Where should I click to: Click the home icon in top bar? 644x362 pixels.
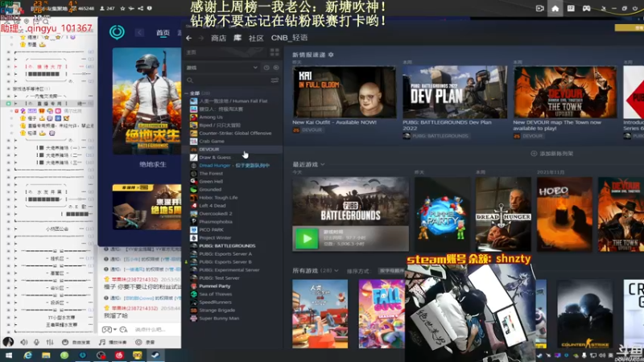coord(555,8)
